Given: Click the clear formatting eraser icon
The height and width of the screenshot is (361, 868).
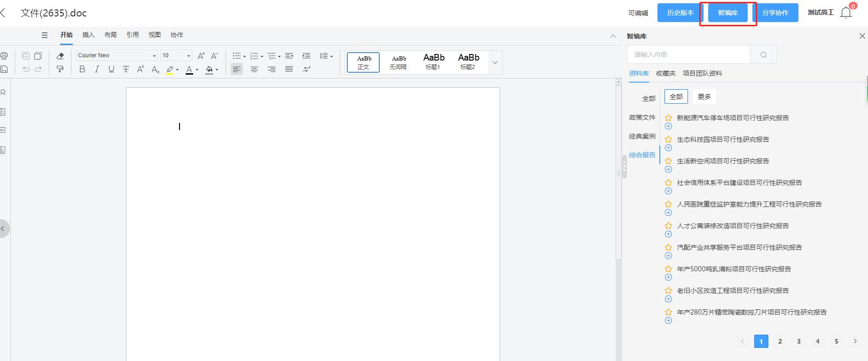Looking at the screenshot, I should click(60, 56).
